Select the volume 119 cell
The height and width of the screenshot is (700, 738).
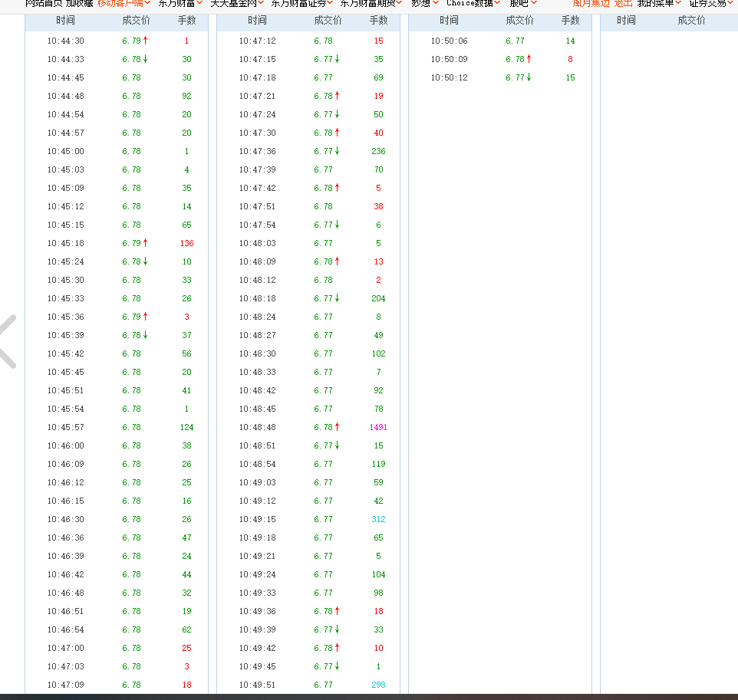(378, 464)
